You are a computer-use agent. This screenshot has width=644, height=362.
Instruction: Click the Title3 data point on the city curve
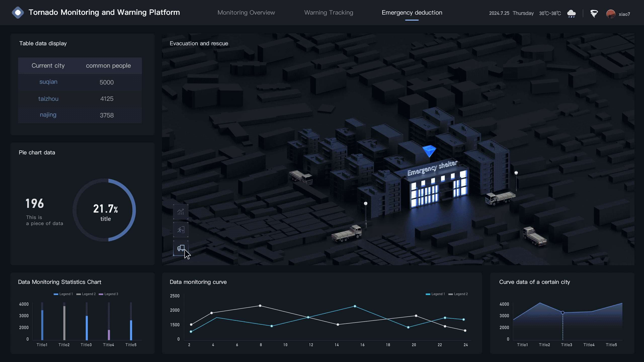tap(563, 313)
